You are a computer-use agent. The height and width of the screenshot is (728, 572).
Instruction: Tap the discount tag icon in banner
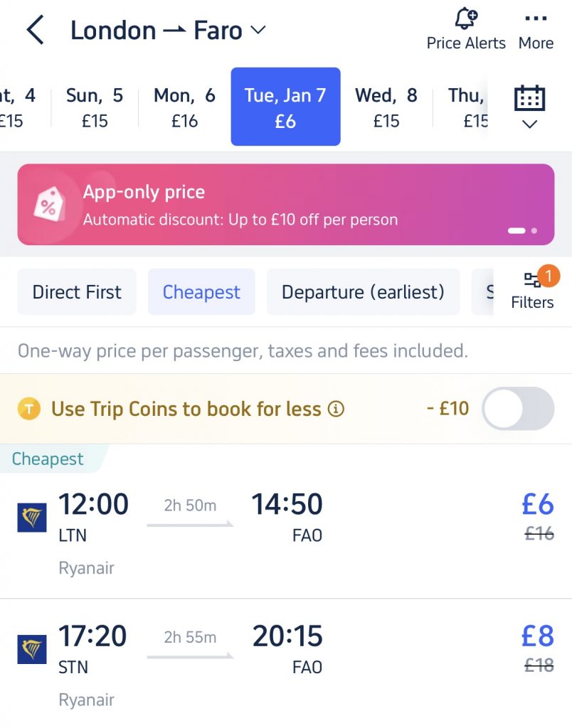(49, 204)
